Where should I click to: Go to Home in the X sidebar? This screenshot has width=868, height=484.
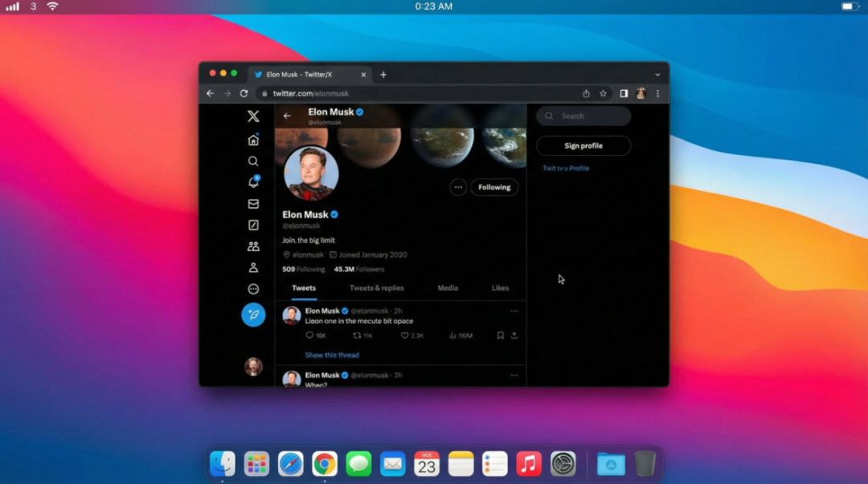click(253, 140)
